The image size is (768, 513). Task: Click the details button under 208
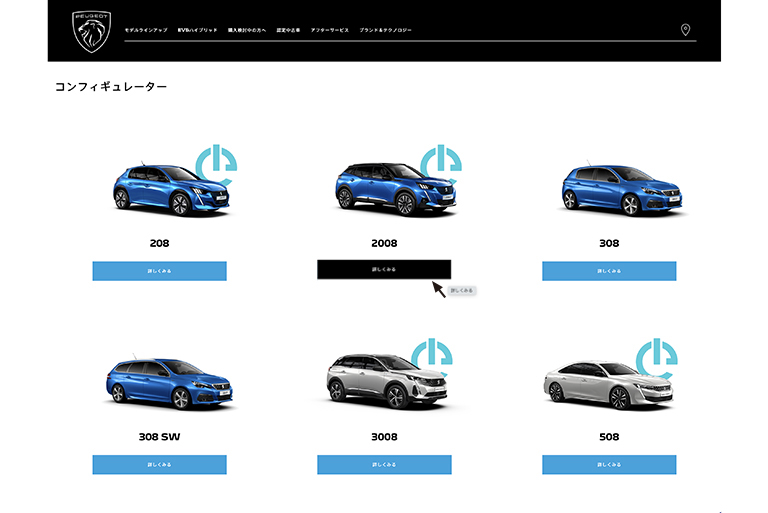click(x=159, y=271)
